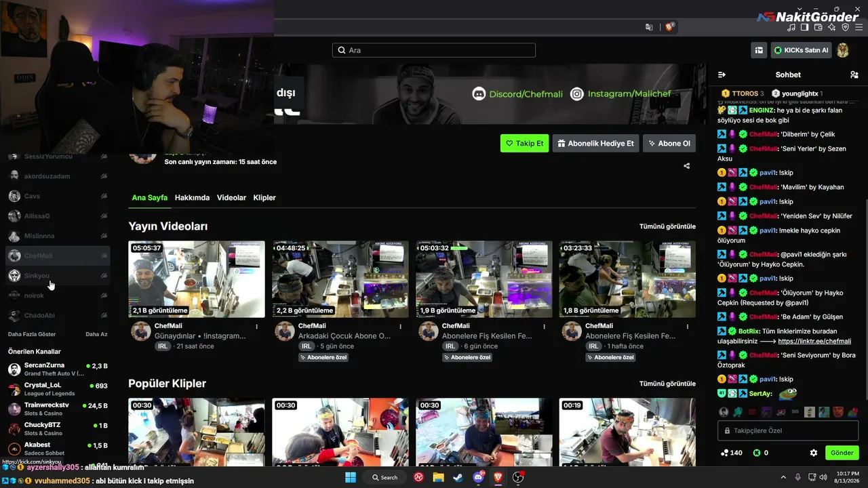Viewport: 868px width, 488px height.
Task: Click the Windows taskbar Search box
Action: point(384,477)
